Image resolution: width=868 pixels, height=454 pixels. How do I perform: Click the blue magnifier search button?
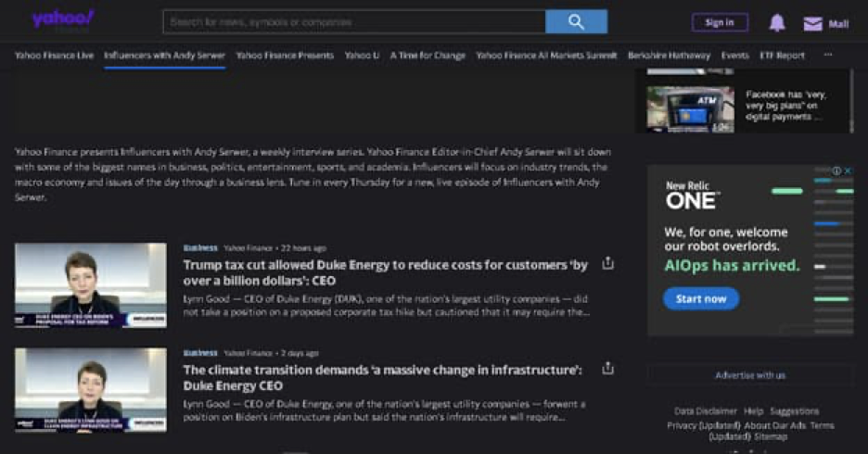pos(576,22)
